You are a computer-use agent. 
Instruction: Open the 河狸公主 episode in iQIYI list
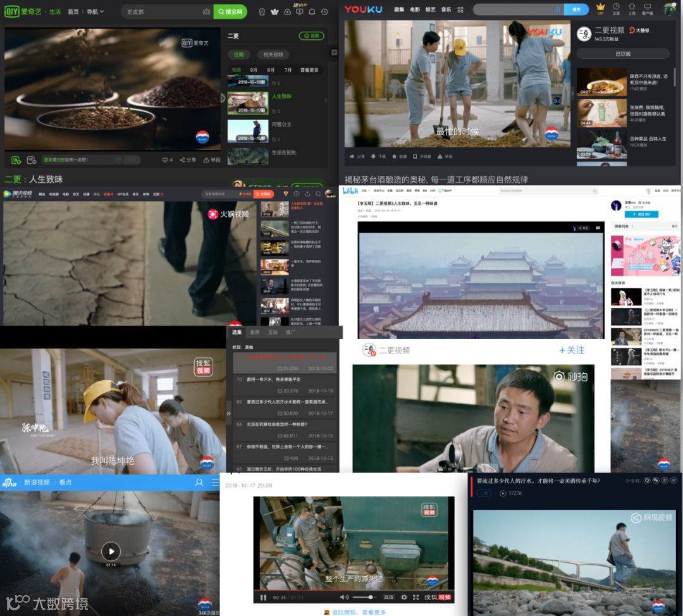248,131
